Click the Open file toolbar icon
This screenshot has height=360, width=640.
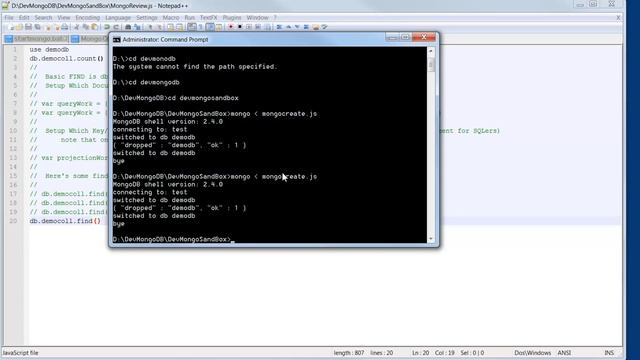(19, 27)
